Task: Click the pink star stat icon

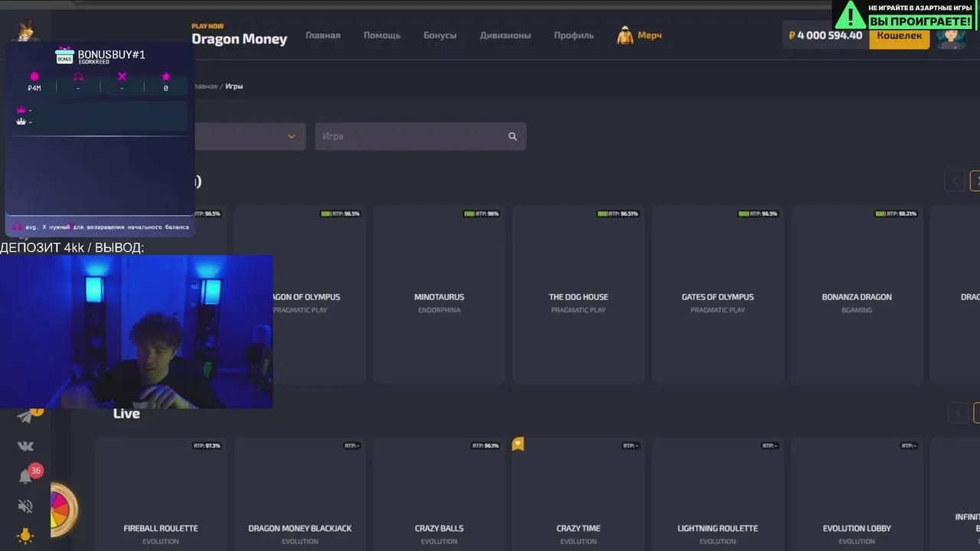Action: click(x=166, y=77)
